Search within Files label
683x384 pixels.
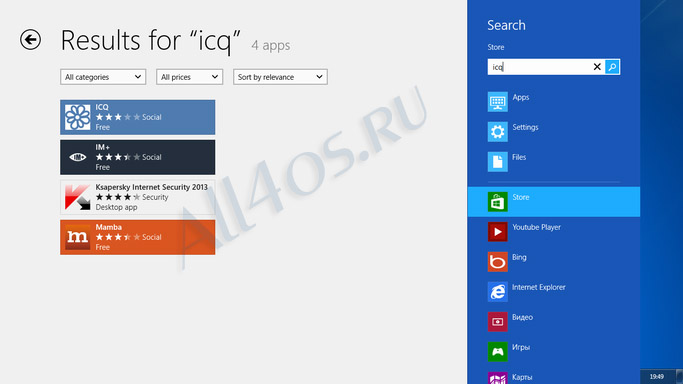[x=519, y=157]
